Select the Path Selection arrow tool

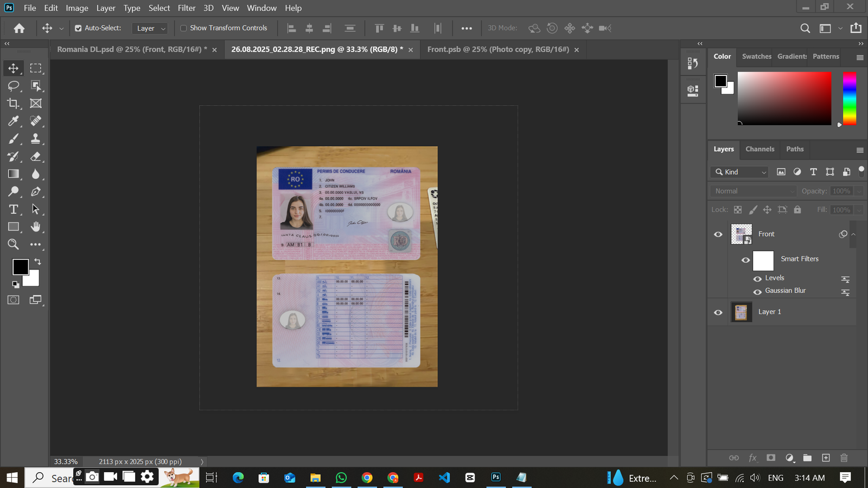[36, 209]
